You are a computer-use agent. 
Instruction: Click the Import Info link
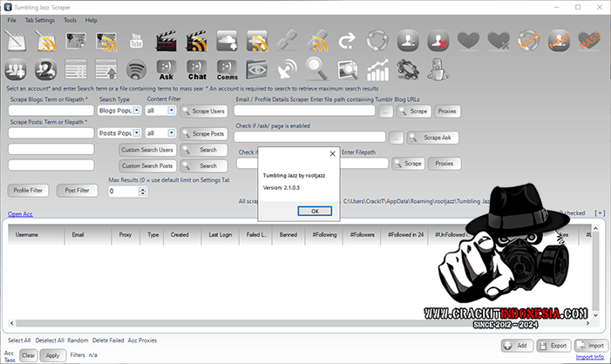tap(590, 357)
